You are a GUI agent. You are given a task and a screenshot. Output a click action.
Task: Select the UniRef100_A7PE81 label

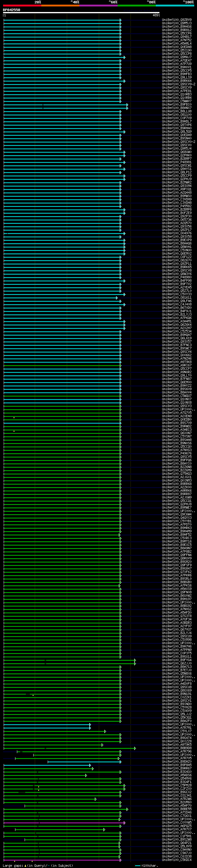coord(177,91)
